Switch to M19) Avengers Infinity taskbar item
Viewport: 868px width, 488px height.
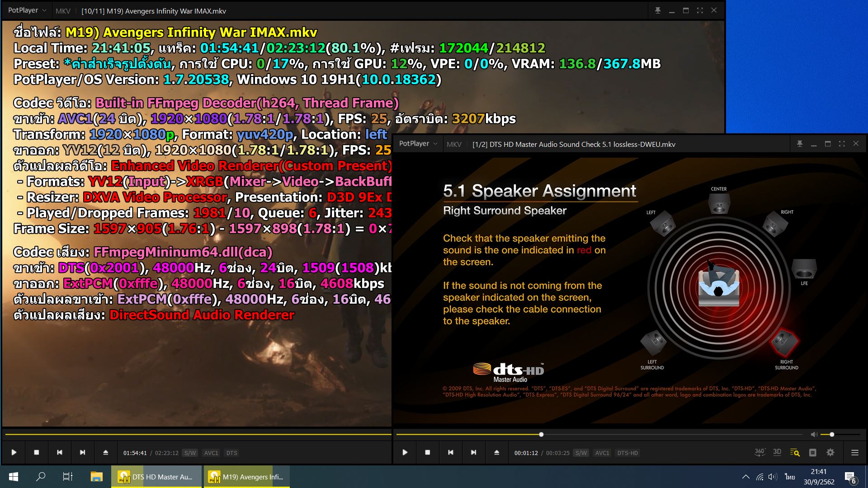[x=247, y=477]
